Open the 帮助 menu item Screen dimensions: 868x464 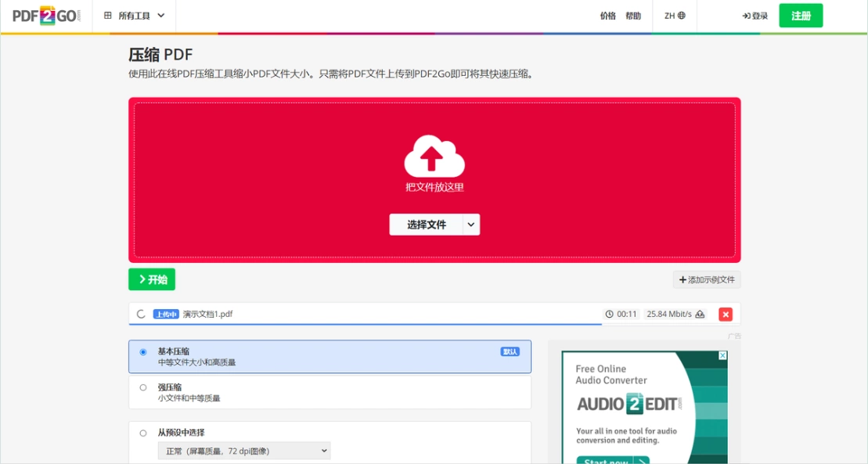[x=633, y=16]
